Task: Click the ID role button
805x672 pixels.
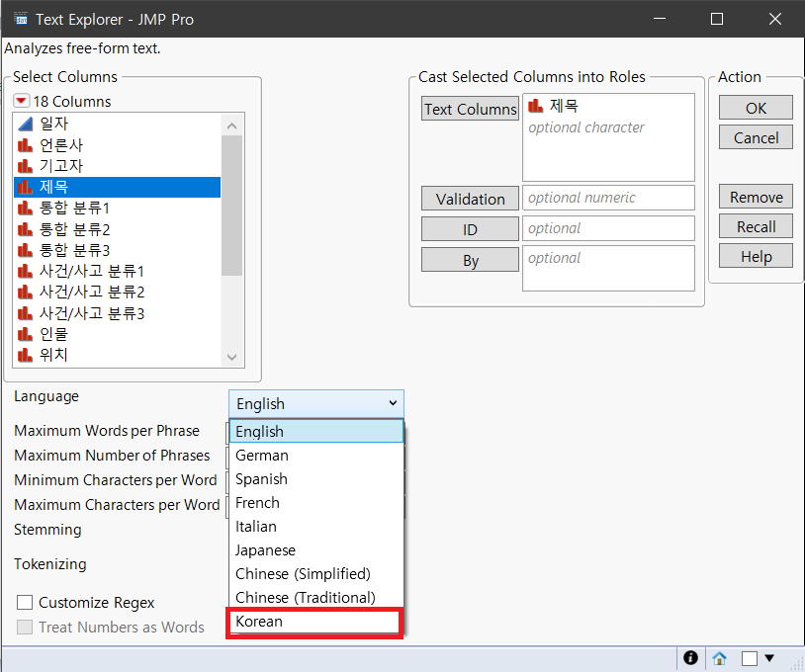Action: coord(471,229)
